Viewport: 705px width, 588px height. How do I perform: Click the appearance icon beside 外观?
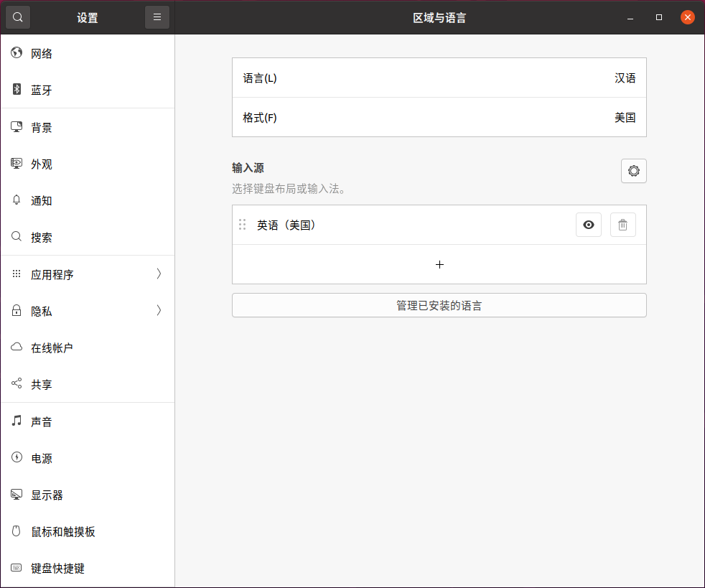(17, 164)
